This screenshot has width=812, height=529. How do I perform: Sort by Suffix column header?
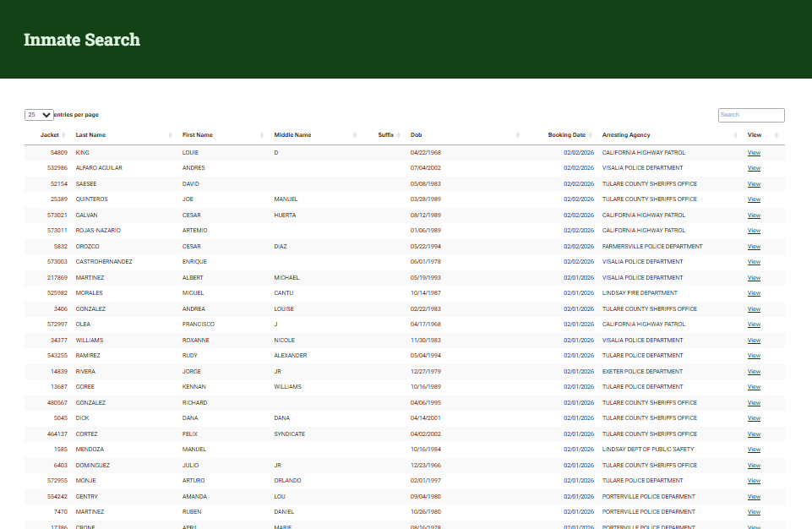[x=385, y=135]
